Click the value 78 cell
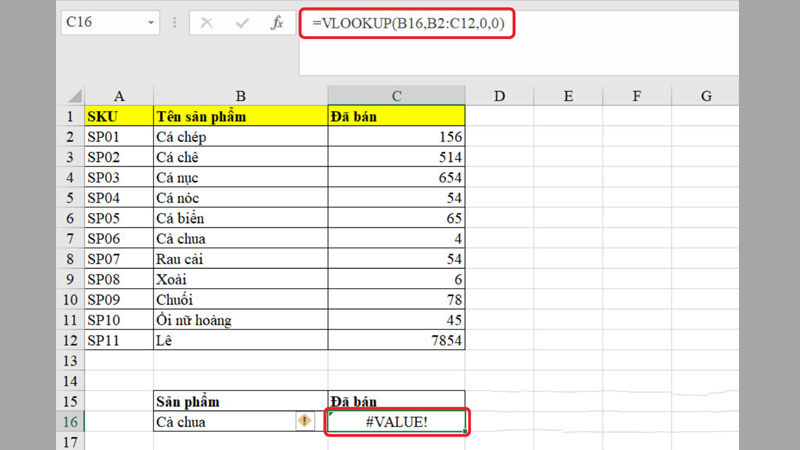The height and width of the screenshot is (450, 800). coord(396,299)
